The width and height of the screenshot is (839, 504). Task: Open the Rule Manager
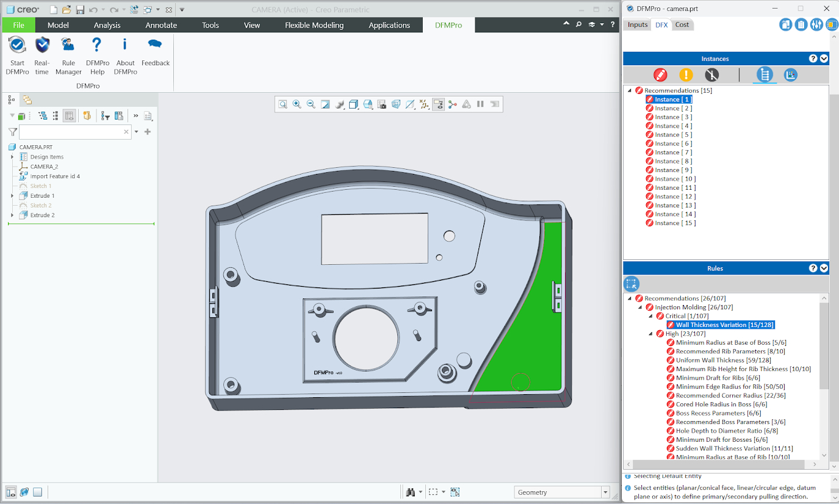pos(68,45)
